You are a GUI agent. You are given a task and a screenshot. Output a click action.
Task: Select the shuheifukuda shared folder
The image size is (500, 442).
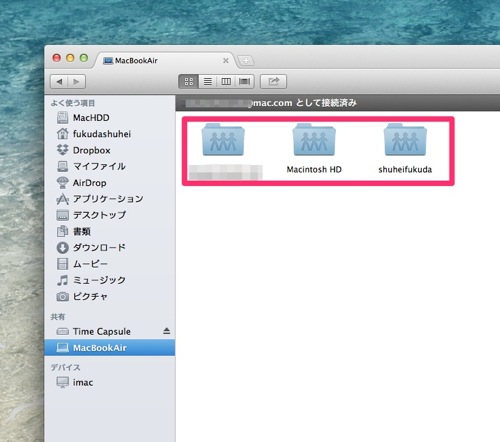(405, 139)
